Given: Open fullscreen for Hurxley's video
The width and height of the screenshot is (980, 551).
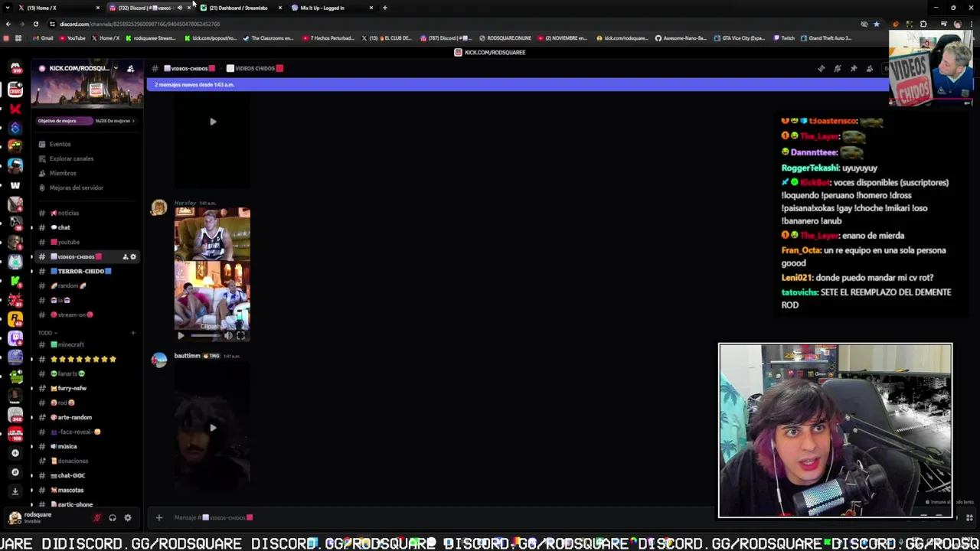Looking at the screenshot, I should 240,335.
